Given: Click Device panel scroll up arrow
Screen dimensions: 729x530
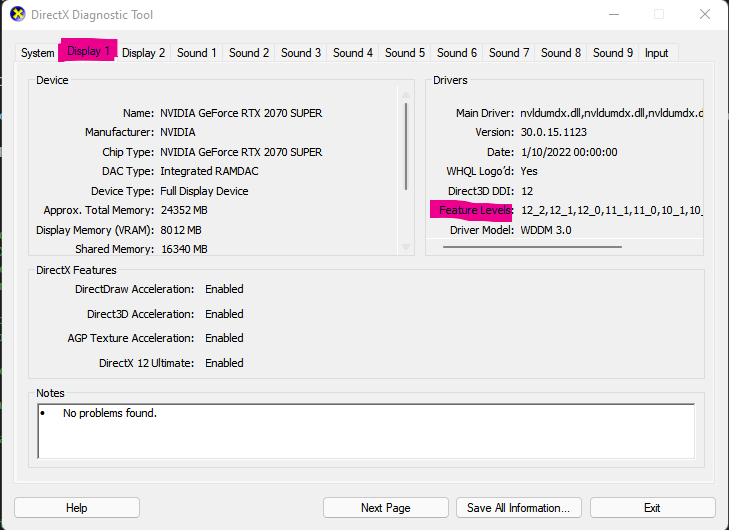Looking at the screenshot, I should (406, 95).
